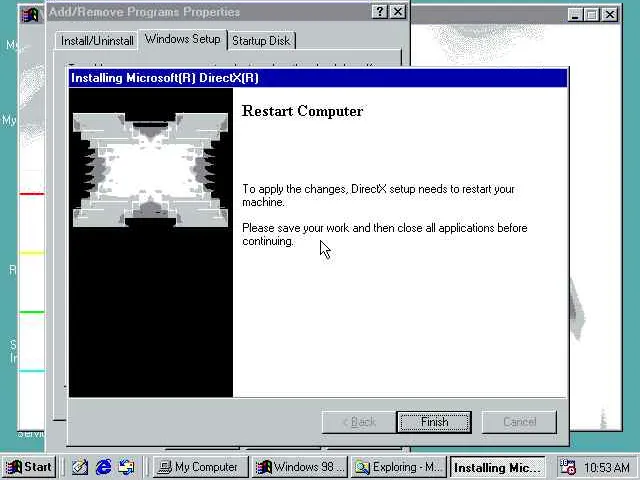
Task: Click the Task Scheduler tray icon
Action: [567, 467]
